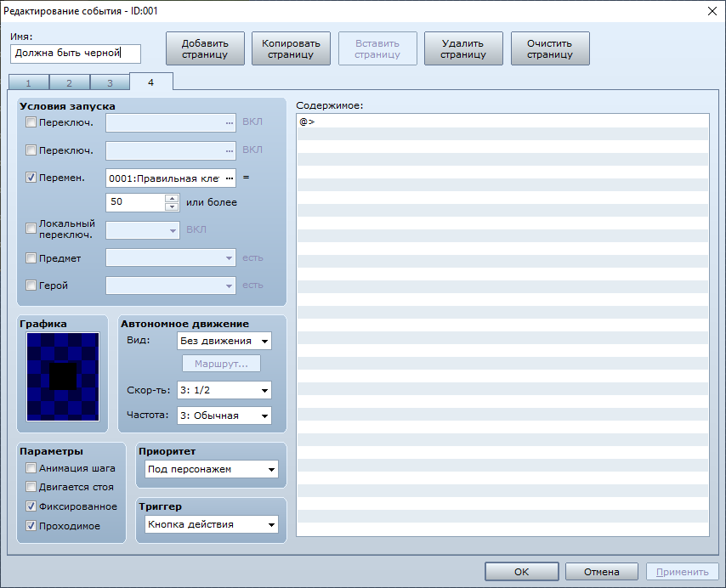This screenshot has width=726, height=588.
Task: Open the variable selector ellipsis button
Action: [230, 178]
